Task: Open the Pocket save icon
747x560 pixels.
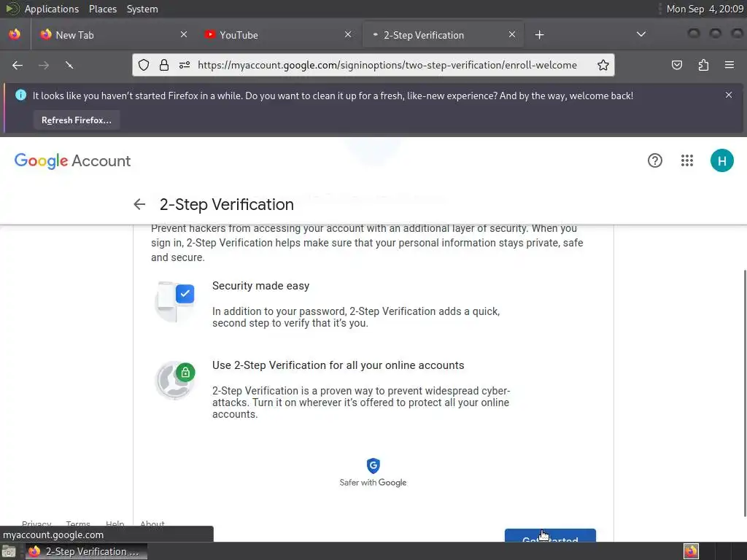Action: click(x=676, y=65)
